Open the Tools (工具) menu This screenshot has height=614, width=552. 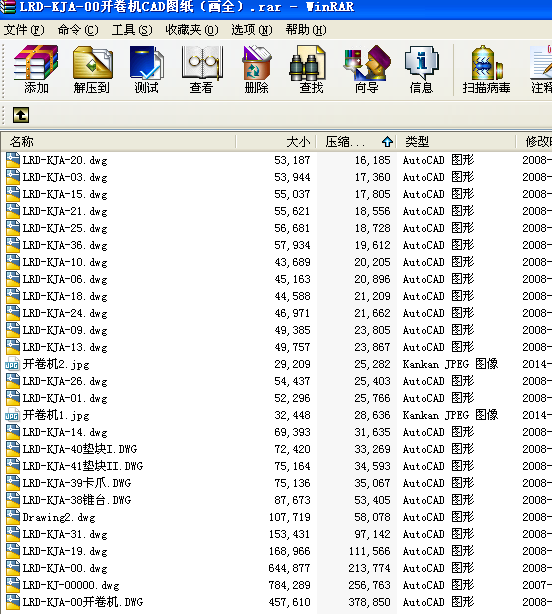click(132, 30)
